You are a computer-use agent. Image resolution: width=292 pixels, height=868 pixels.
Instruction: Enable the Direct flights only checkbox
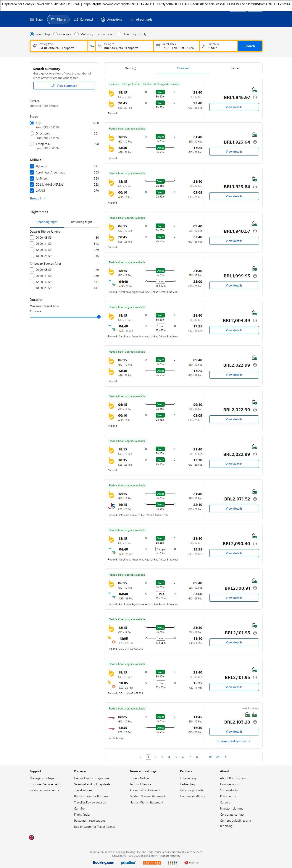(x=119, y=34)
